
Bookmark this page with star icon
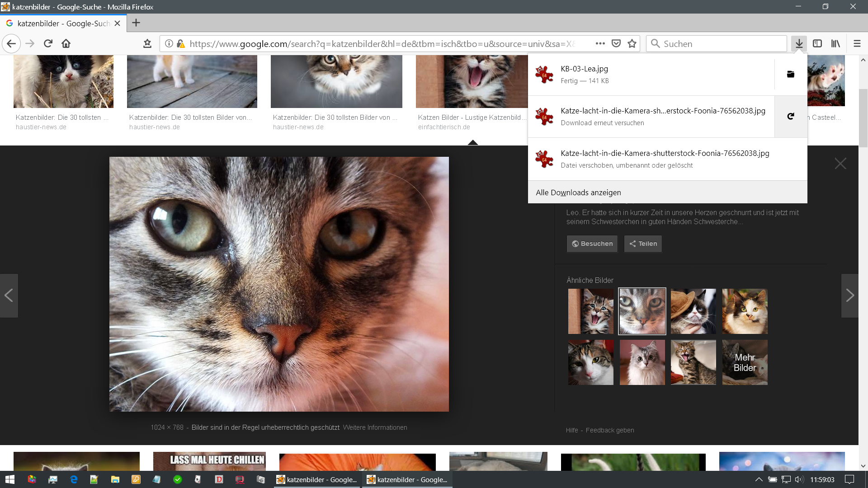pyautogui.click(x=632, y=43)
